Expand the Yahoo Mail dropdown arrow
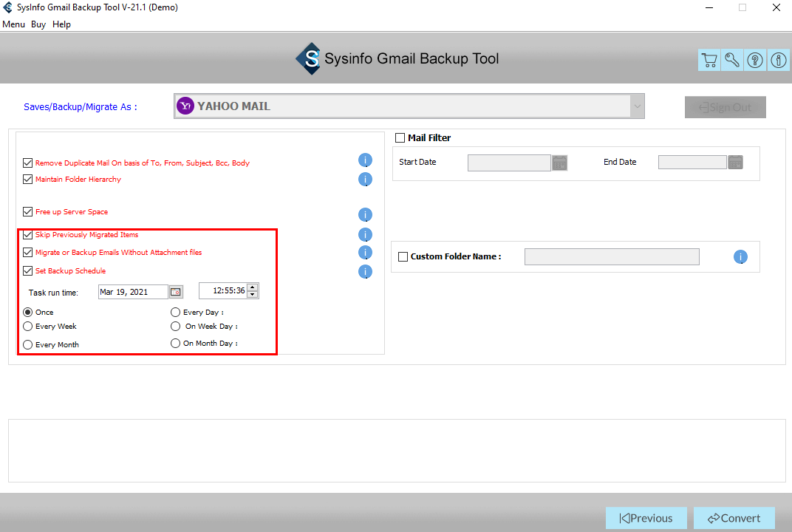792x532 pixels. point(637,106)
